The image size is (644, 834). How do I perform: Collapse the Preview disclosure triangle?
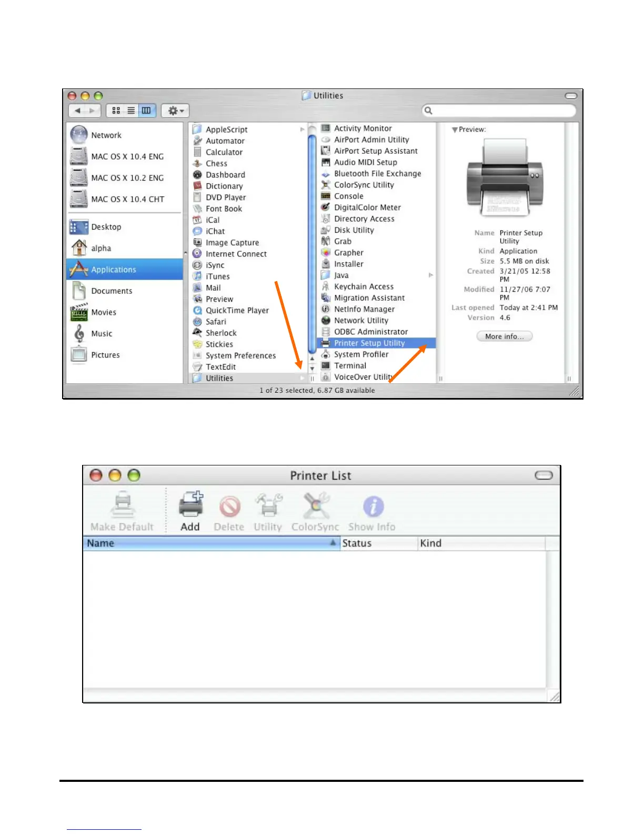(455, 130)
